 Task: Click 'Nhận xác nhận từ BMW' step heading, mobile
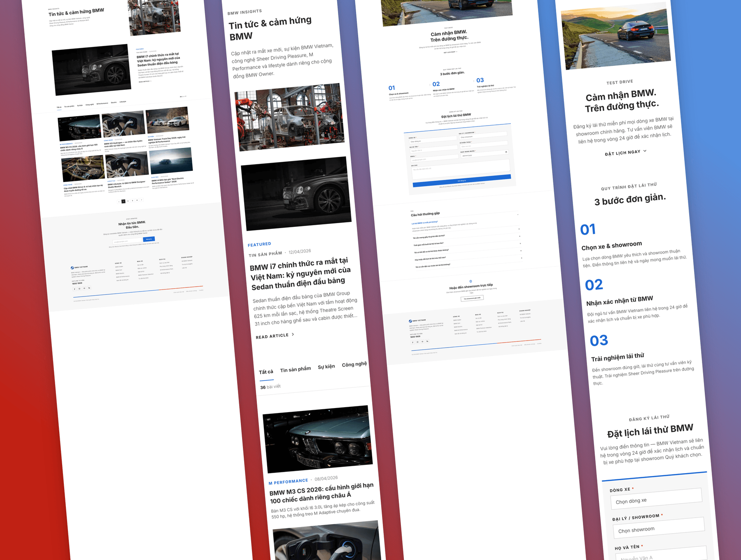[620, 301]
